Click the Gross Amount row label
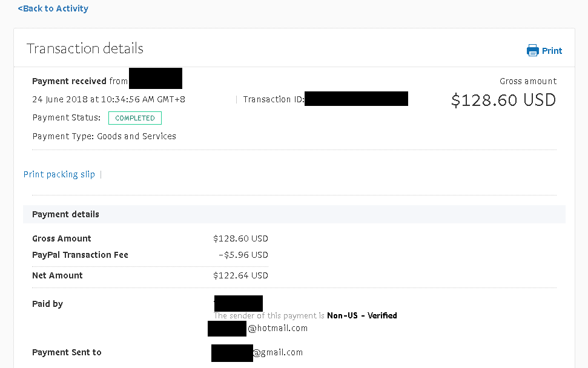Image resolution: width=588 pixels, height=368 pixels. (x=62, y=238)
